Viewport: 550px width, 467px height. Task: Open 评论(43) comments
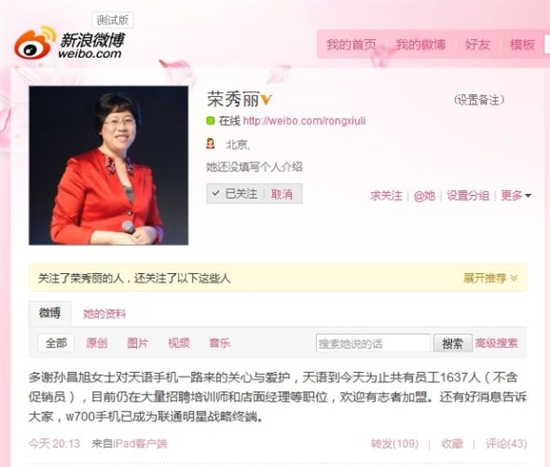point(506,443)
